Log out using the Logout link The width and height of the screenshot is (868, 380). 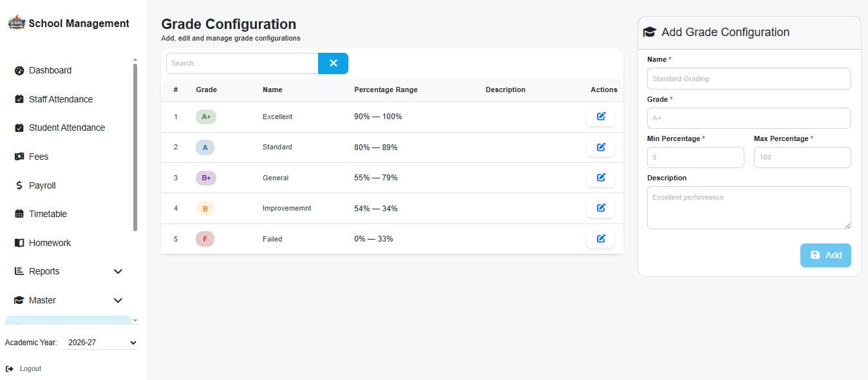click(x=30, y=369)
